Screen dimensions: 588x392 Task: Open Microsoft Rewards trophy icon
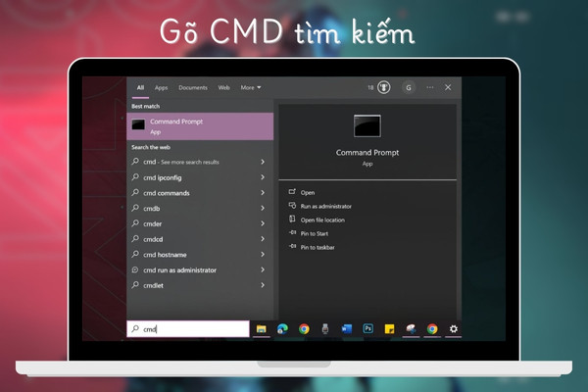coord(383,87)
